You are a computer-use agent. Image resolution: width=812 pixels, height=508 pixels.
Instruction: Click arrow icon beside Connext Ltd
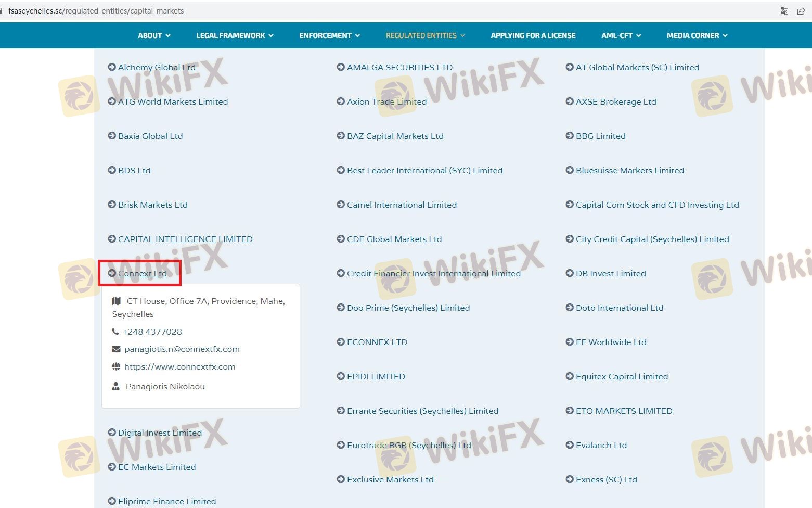point(112,273)
